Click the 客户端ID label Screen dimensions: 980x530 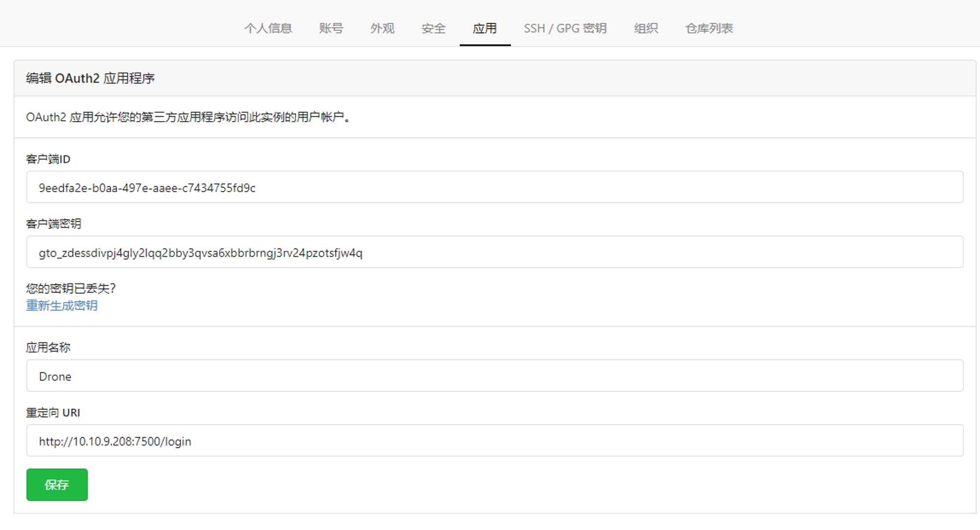coord(48,159)
